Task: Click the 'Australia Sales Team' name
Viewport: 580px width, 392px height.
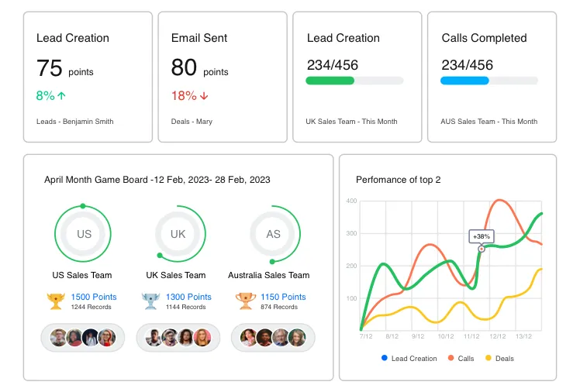Action: (x=269, y=275)
